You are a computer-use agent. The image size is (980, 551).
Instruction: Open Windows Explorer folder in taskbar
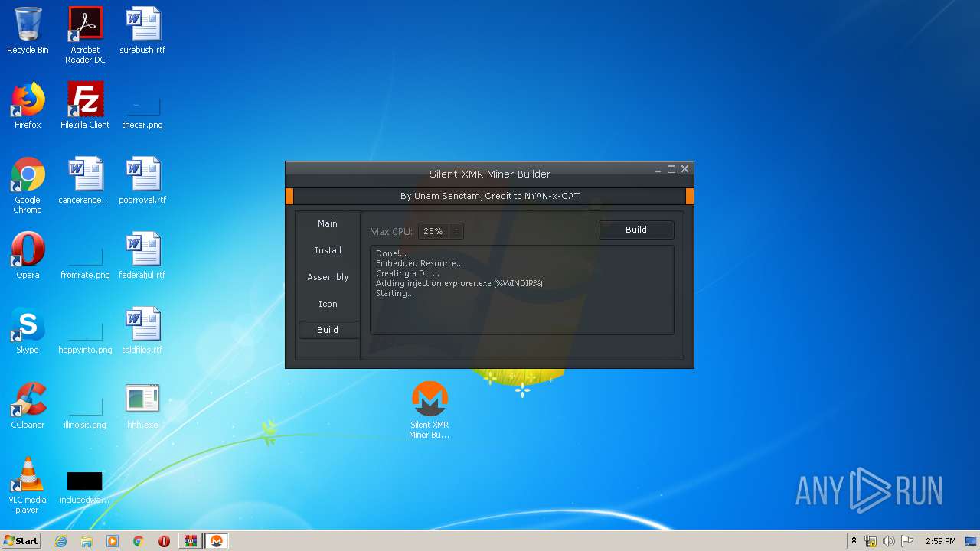[x=87, y=541]
